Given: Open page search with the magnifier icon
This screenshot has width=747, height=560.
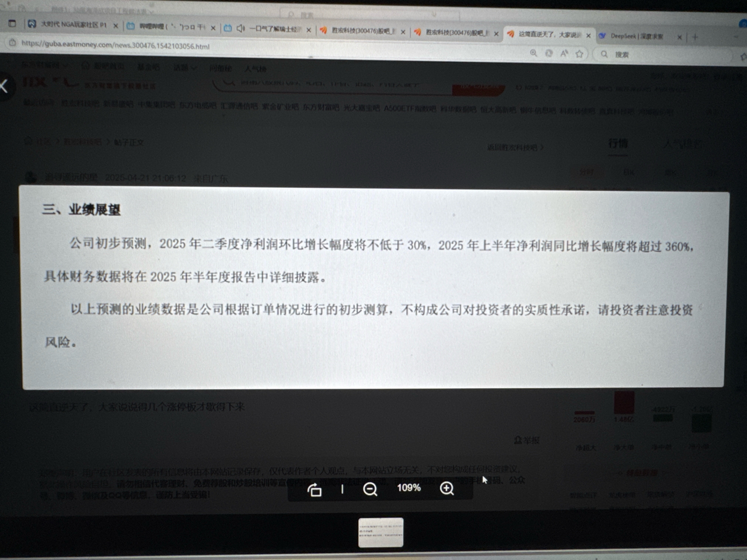Looking at the screenshot, I should point(533,54).
